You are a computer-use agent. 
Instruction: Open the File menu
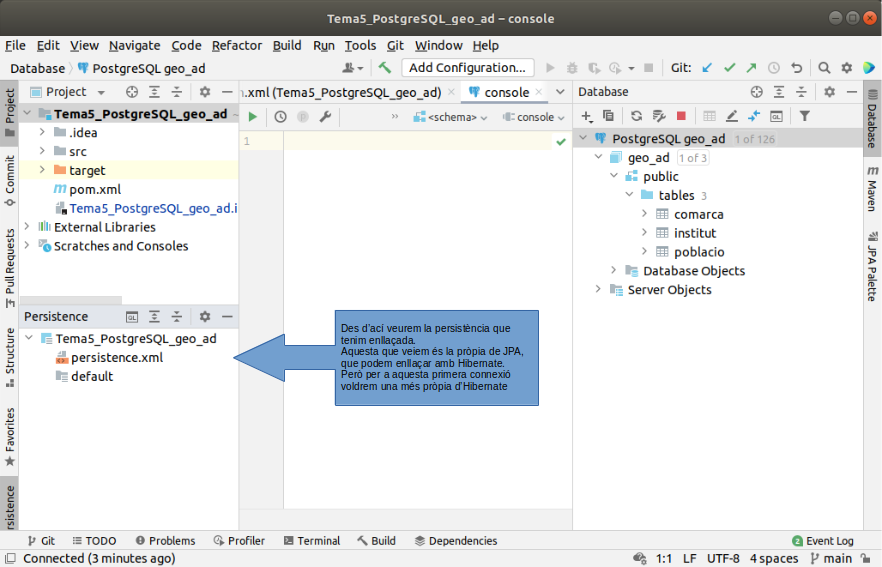tap(15, 46)
